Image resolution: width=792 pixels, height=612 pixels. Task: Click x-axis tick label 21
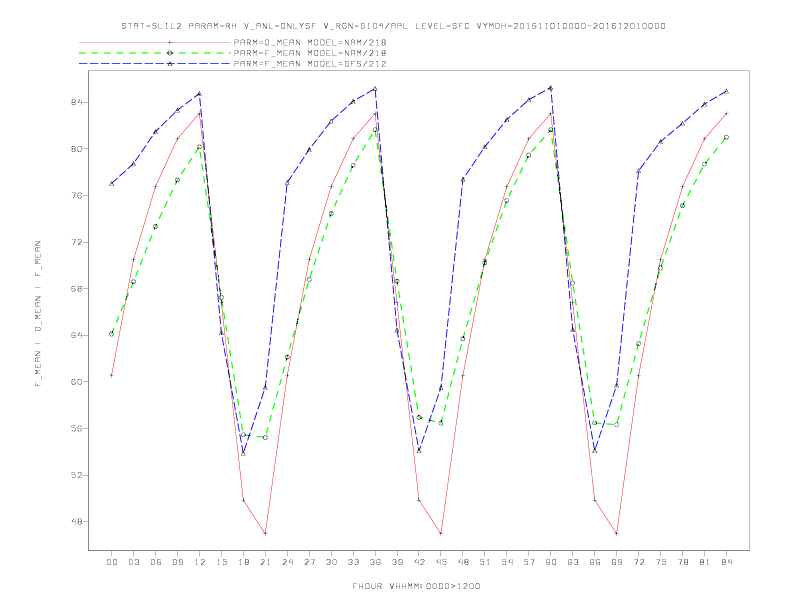coord(265,562)
